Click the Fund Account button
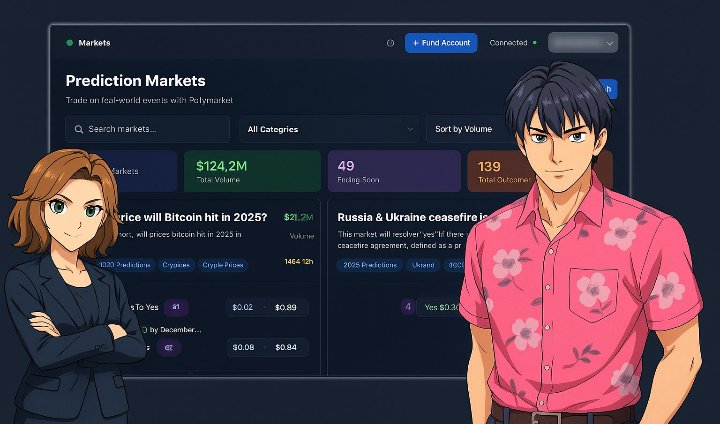The height and width of the screenshot is (424, 720). (441, 43)
